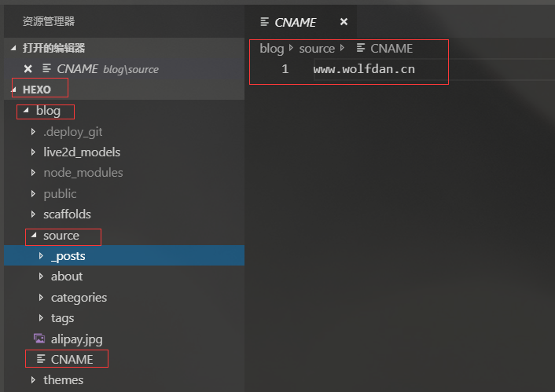Viewport: 555px width, 392px height.
Task: Click the alipay.jpg image file icon
Action: 39,339
